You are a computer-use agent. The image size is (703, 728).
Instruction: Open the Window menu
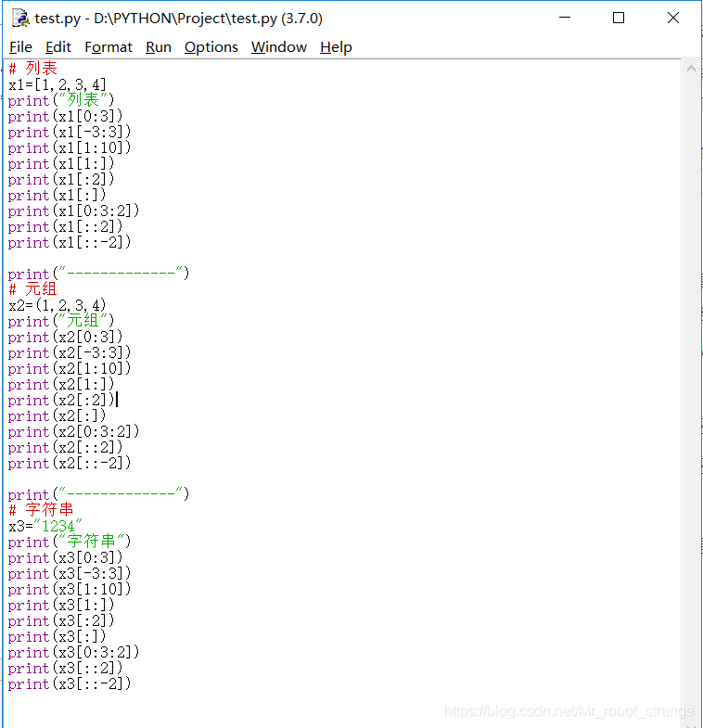coord(278,47)
